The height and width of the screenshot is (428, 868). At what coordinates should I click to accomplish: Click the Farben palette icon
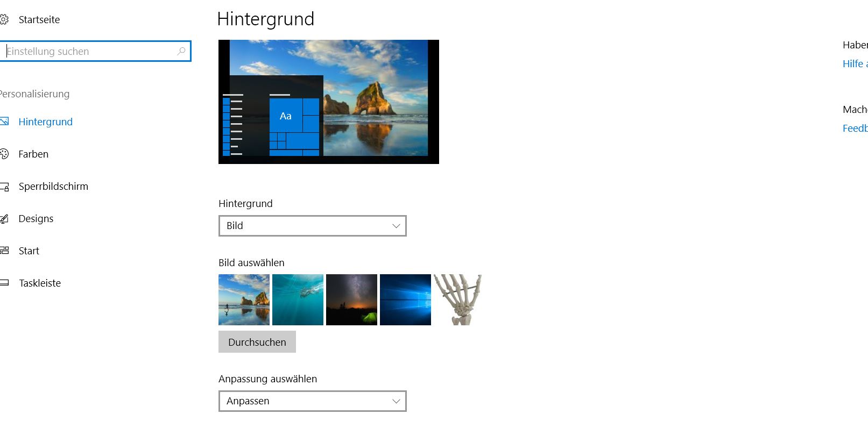[x=4, y=154]
